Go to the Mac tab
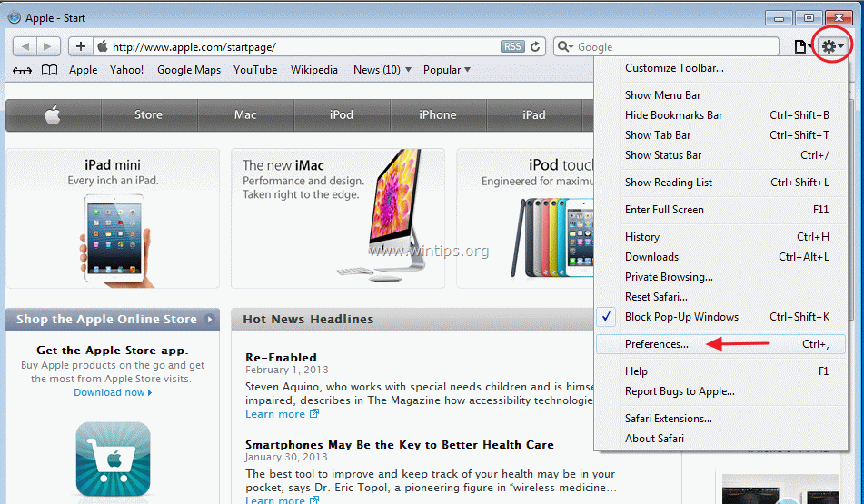 (x=245, y=115)
